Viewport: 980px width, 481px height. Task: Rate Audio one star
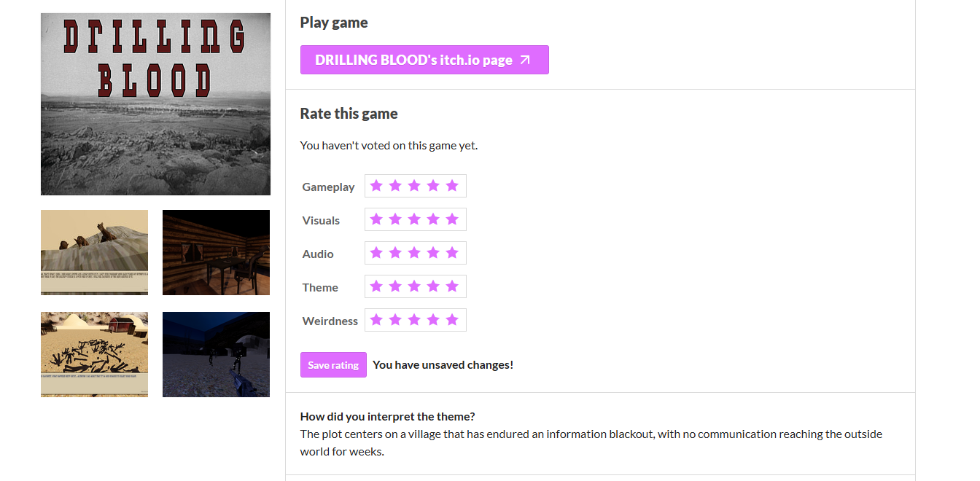tap(376, 253)
